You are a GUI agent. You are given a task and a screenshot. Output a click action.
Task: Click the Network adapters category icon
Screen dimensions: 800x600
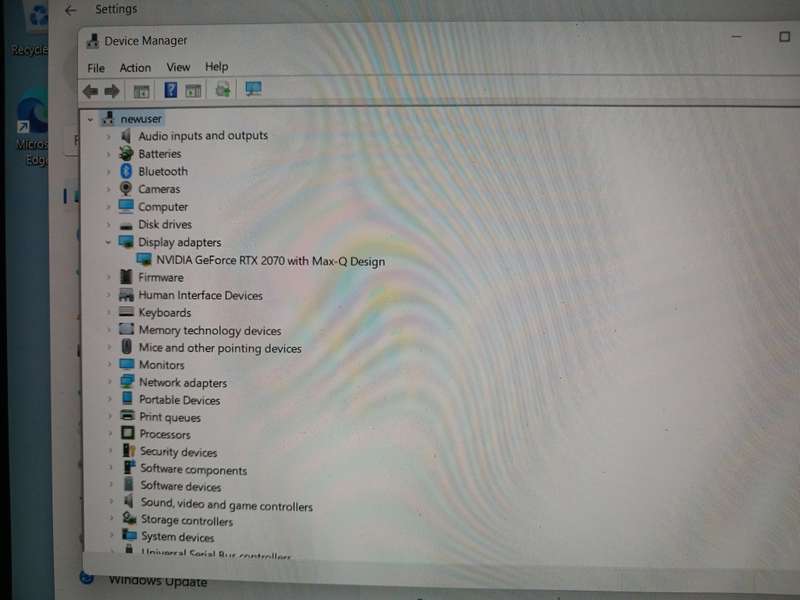click(127, 381)
